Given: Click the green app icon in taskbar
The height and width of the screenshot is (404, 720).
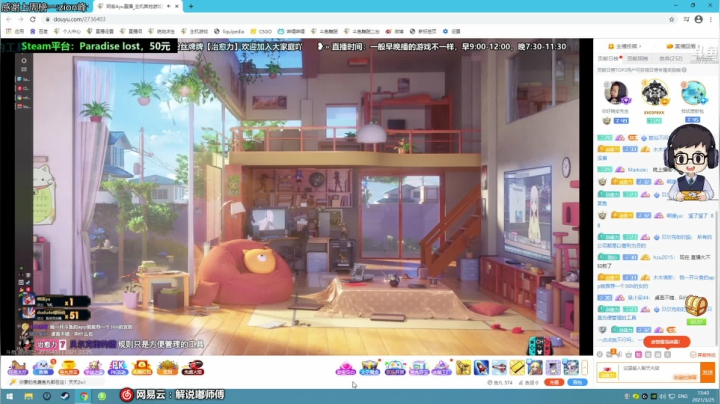Looking at the screenshot, I should pyautogui.click(x=102, y=396).
